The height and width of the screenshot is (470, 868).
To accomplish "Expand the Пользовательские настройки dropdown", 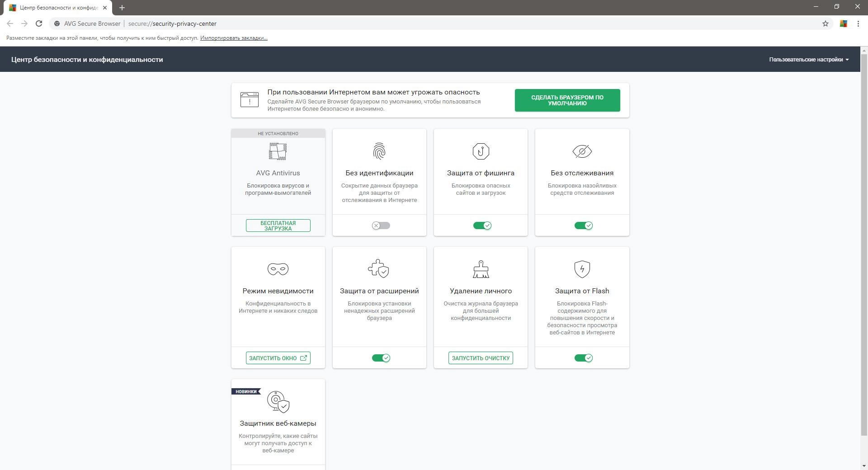I will click(809, 60).
